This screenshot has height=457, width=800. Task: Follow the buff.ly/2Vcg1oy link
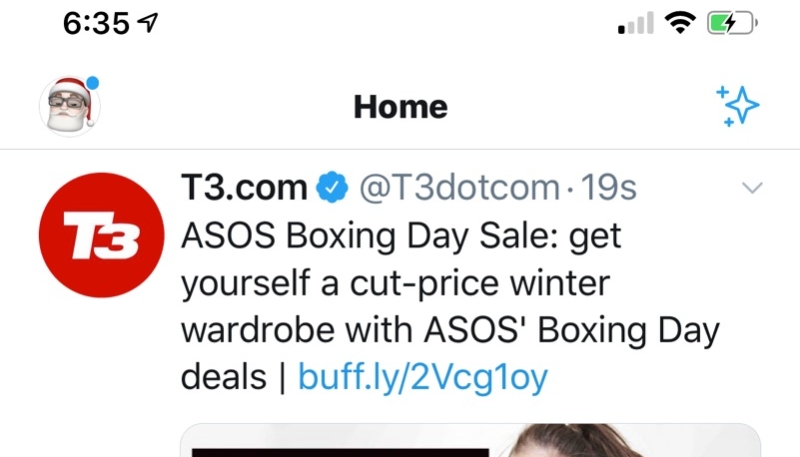point(423,377)
